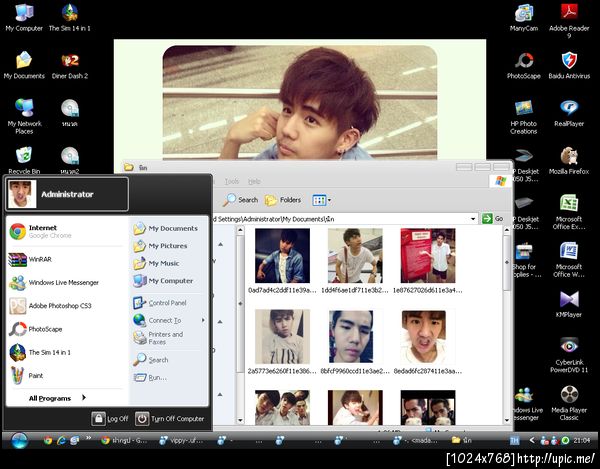Launch RealPlayer from the desktop
The height and width of the screenshot is (469, 600).
pos(569,113)
